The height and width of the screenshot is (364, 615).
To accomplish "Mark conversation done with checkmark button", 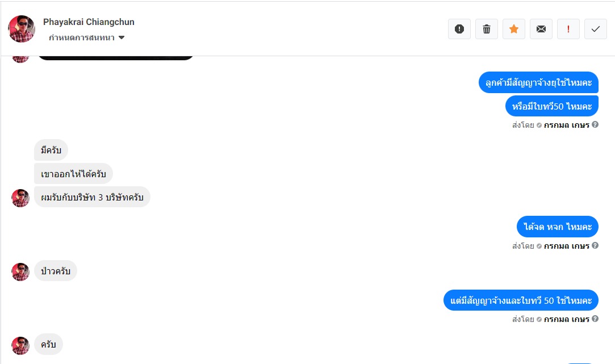I will tap(596, 29).
